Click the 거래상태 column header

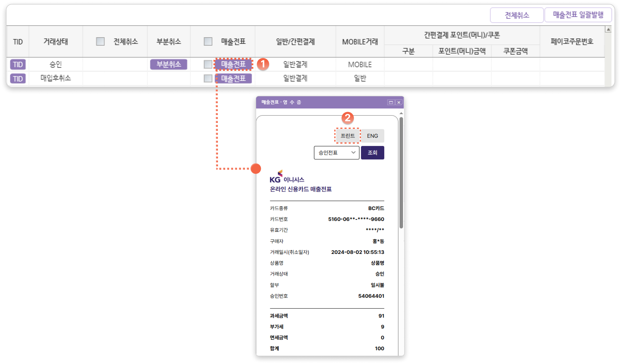point(56,41)
